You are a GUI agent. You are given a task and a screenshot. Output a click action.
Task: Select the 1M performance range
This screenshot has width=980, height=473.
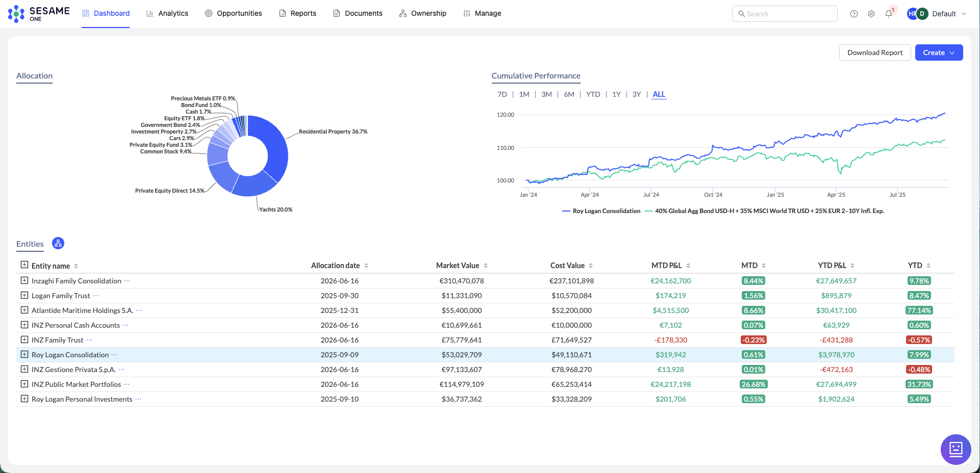click(524, 94)
